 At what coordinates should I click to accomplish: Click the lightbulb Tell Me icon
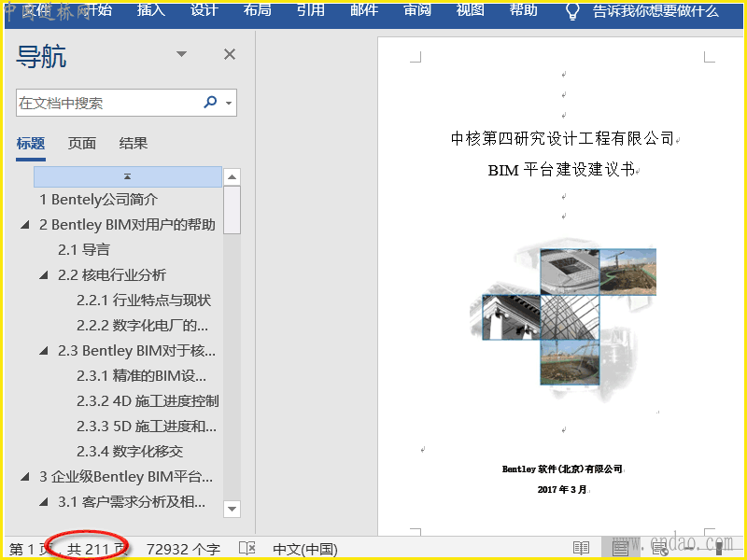(x=572, y=11)
